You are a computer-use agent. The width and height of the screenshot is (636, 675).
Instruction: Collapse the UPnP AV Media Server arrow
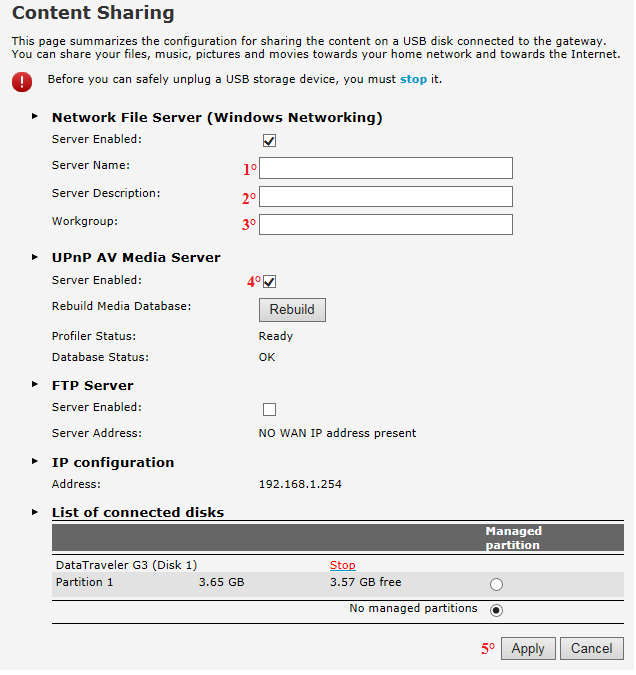[x=35, y=258]
